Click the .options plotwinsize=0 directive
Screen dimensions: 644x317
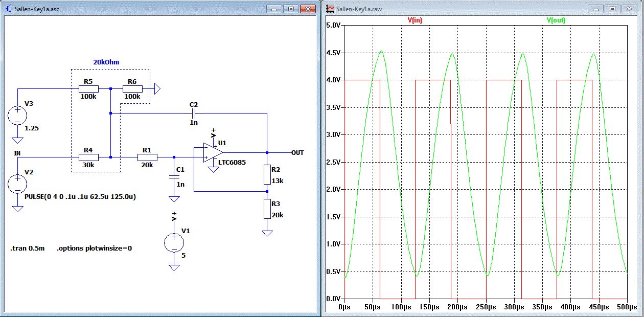[95, 248]
